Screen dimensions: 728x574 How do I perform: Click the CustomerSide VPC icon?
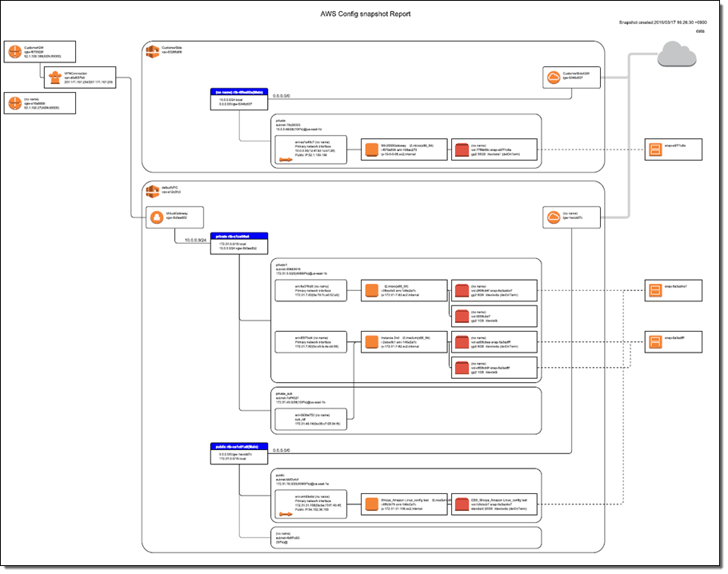pyautogui.click(x=152, y=52)
